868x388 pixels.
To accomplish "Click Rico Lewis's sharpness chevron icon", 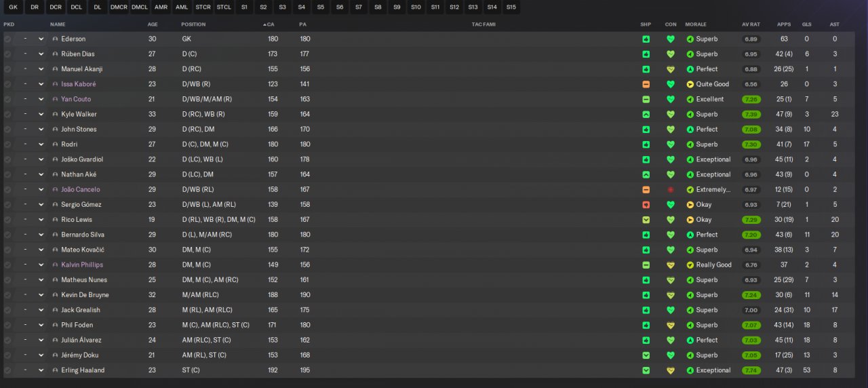I will tap(646, 220).
